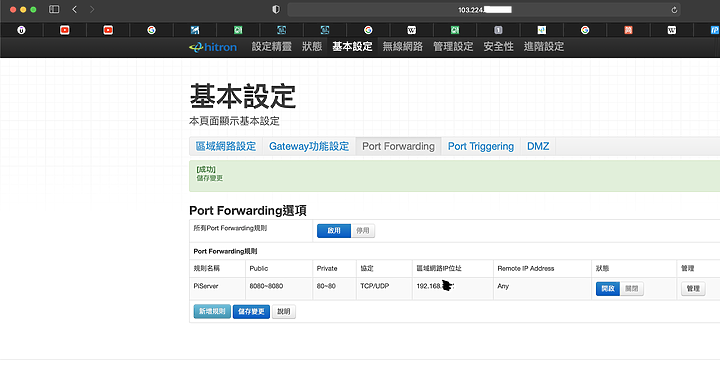Go back to the previous page
The width and height of the screenshot is (720, 378).
coord(74,9)
